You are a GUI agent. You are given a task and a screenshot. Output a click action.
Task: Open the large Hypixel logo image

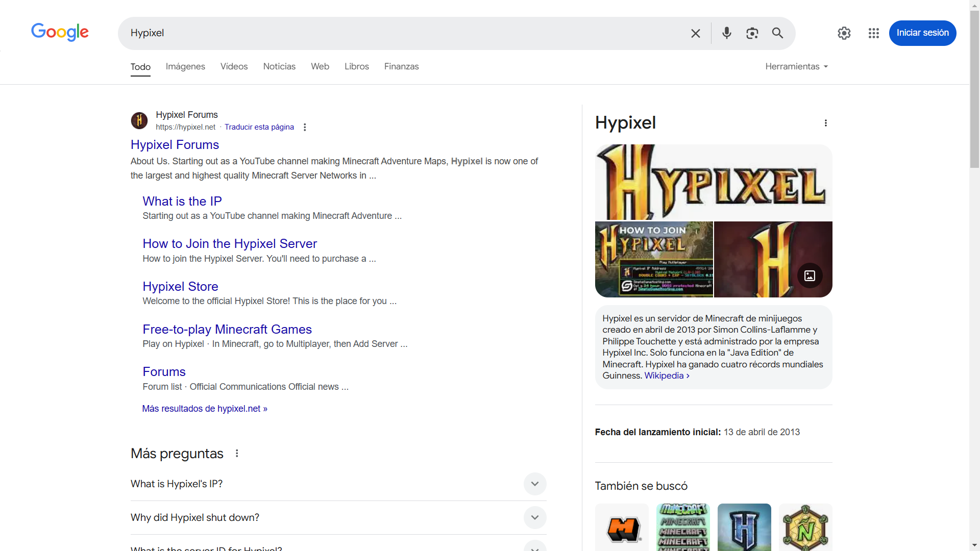pos(714,182)
